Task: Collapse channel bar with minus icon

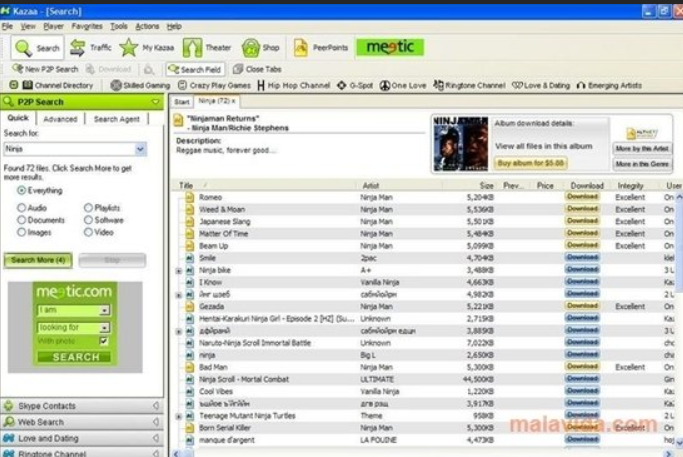Action: tap(14, 85)
